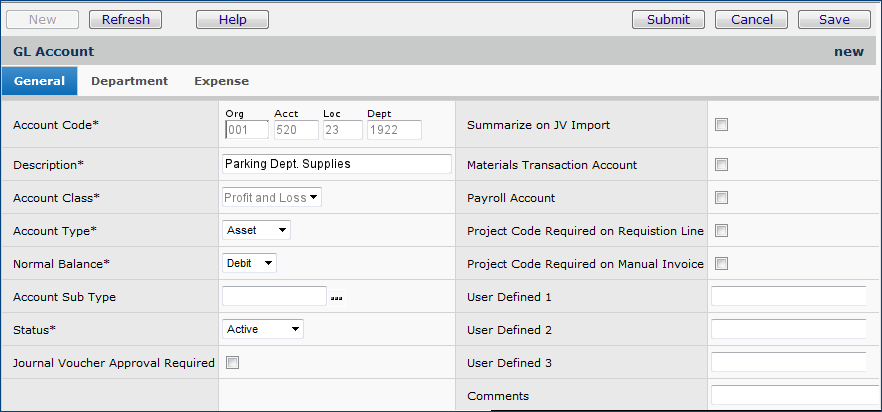Enable Project Code Required on Requisition Line
The image size is (882, 412).
(721, 231)
